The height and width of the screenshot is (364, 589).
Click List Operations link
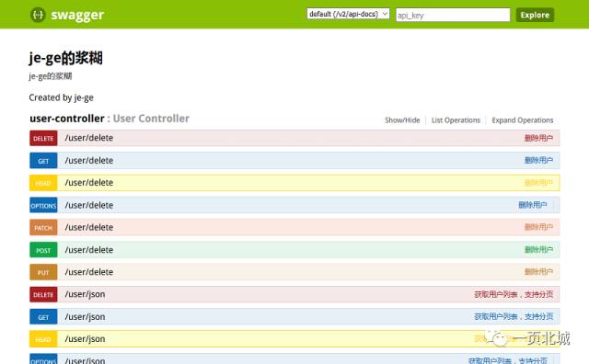456,120
